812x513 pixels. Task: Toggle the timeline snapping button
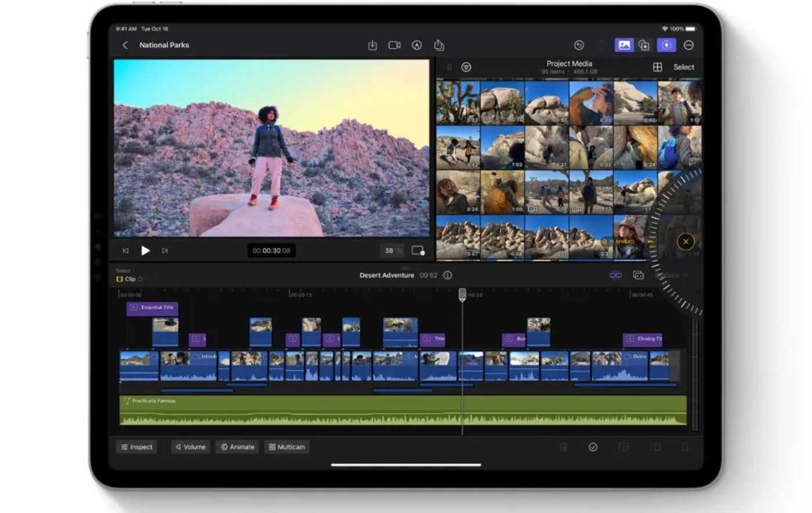615,276
